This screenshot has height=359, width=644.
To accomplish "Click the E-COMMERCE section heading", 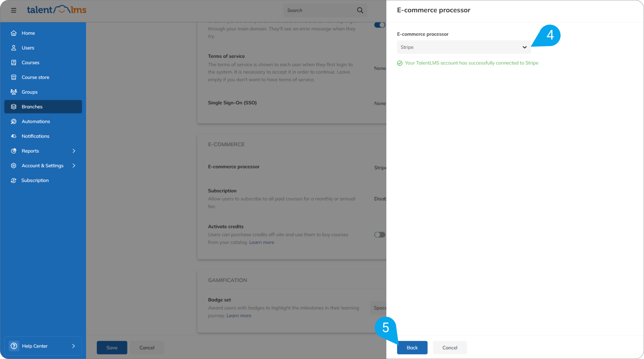I will pyautogui.click(x=226, y=144).
